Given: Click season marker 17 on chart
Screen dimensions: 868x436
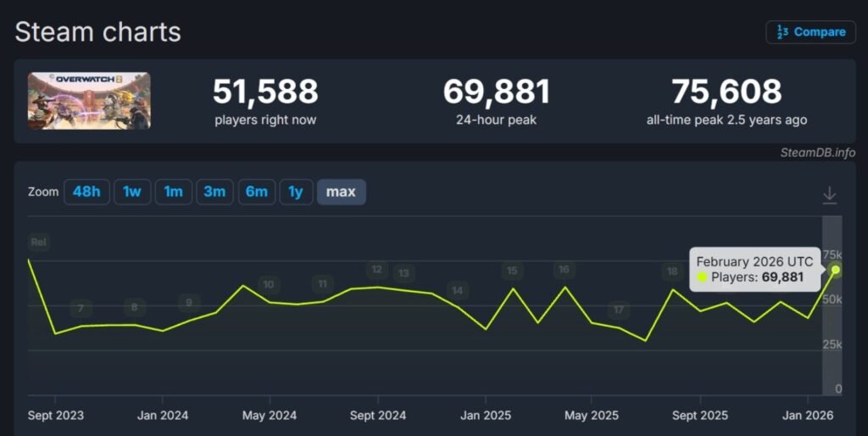Looking at the screenshot, I should point(619,310).
